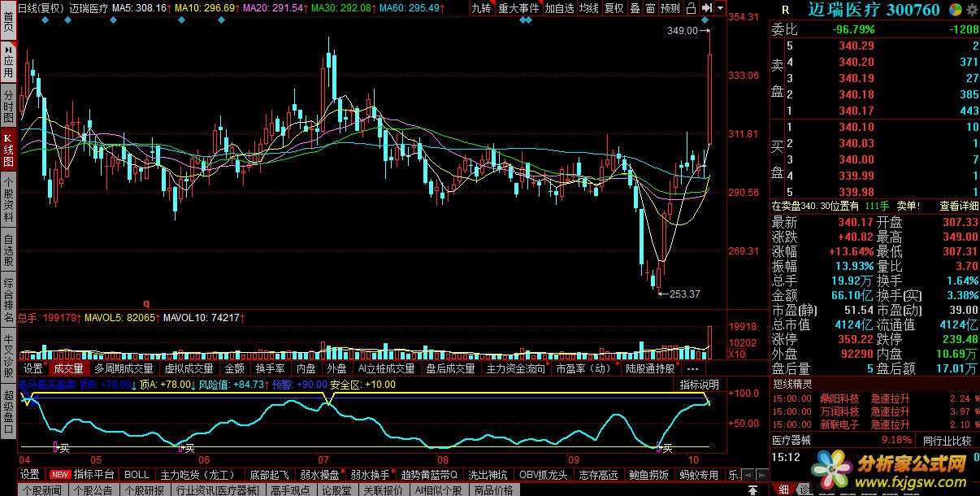980x496 pixels.
Task: Select OBV抓龙头 indicator tab
Action: [x=543, y=474]
